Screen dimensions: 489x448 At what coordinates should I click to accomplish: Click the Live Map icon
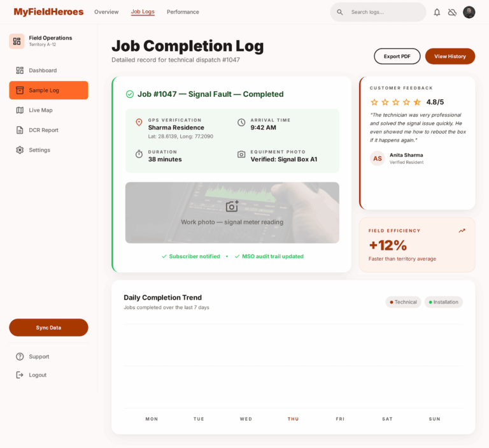20,110
